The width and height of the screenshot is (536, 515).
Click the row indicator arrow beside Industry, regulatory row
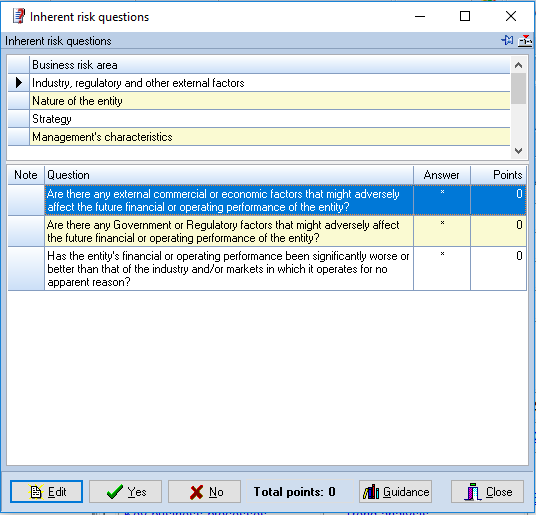(19, 83)
